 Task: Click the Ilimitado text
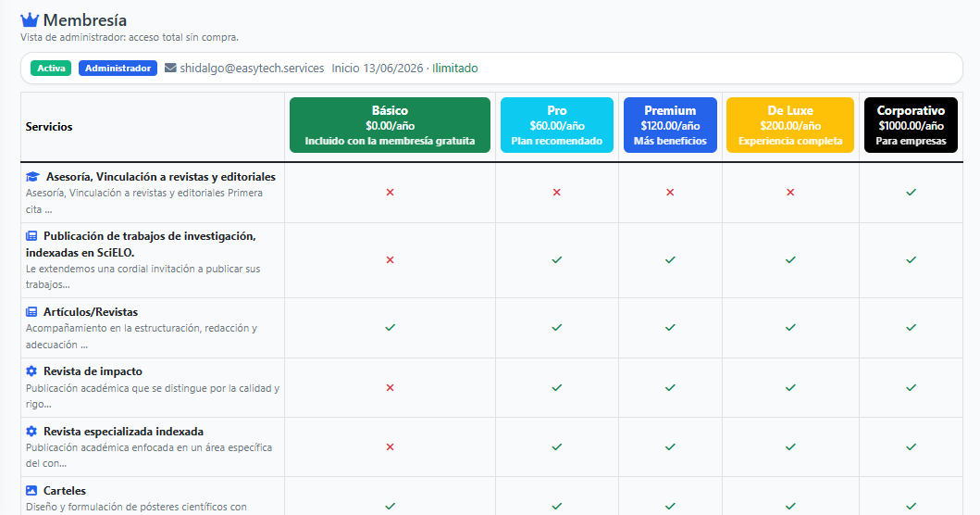[455, 69]
